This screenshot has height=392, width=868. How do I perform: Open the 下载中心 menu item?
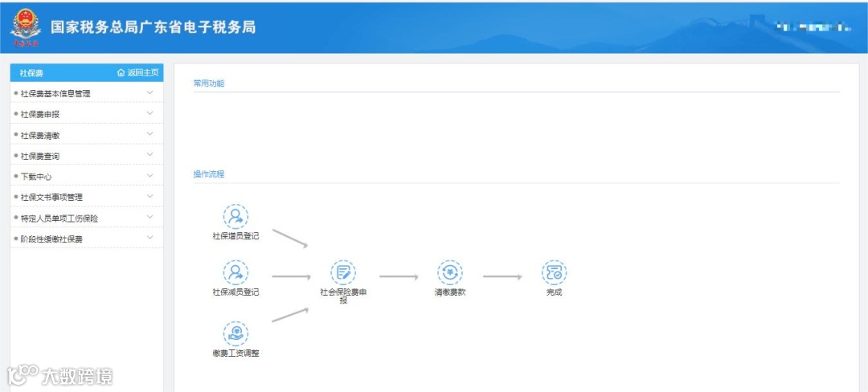point(87,176)
